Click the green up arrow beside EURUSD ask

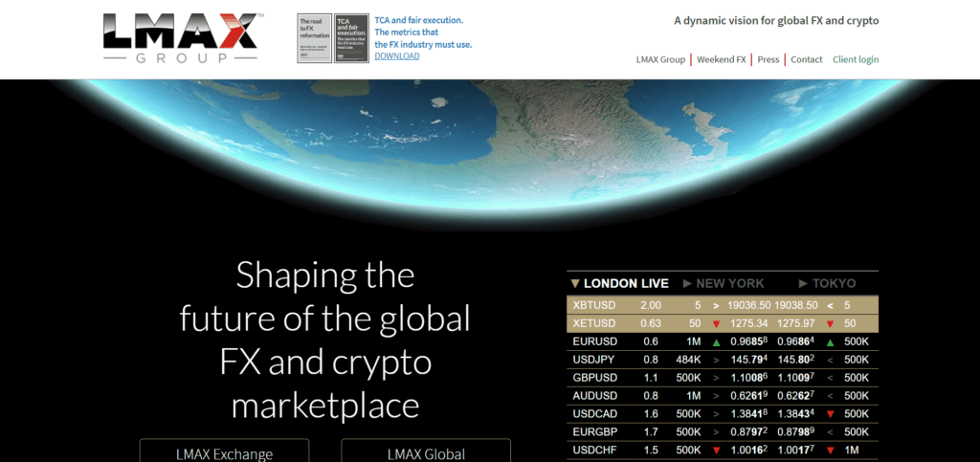pyautogui.click(x=830, y=341)
